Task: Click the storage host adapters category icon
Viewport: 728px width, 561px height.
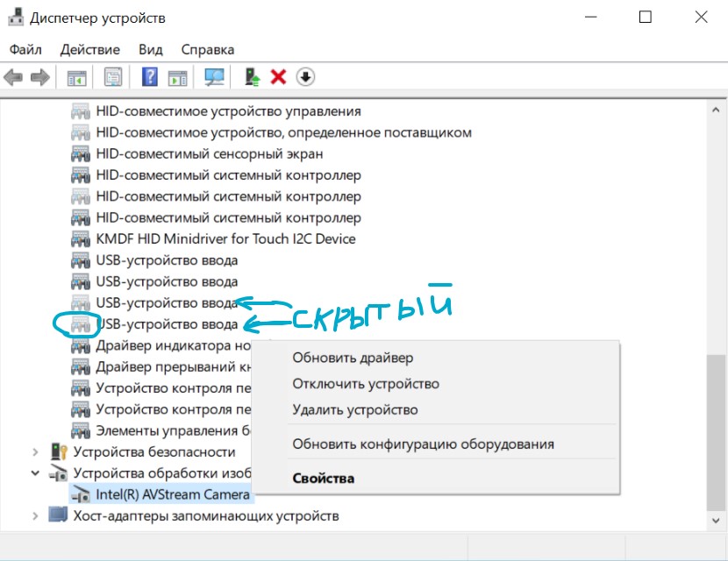Action: click(58, 515)
